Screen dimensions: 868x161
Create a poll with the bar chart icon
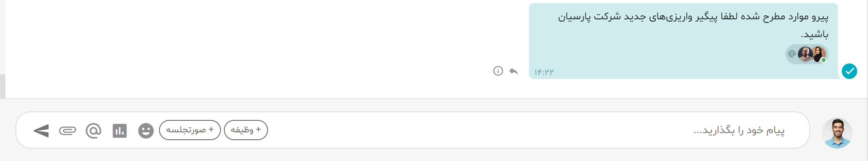[x=120, y=131]
